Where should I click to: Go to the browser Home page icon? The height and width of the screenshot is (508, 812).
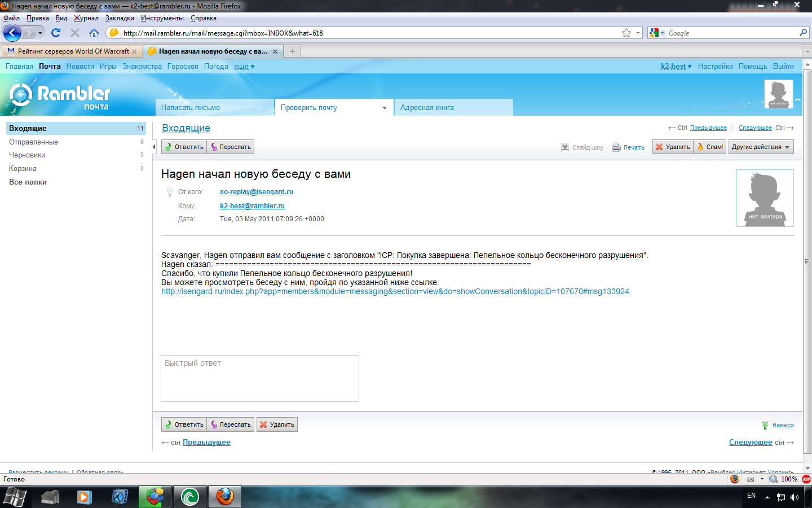(x=94, y=33)
